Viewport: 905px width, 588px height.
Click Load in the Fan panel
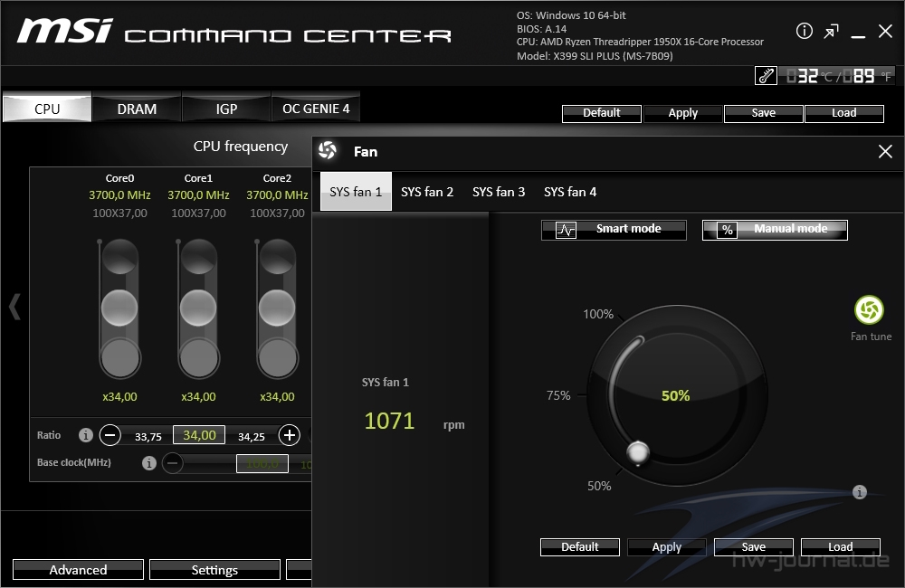(841, 547)
